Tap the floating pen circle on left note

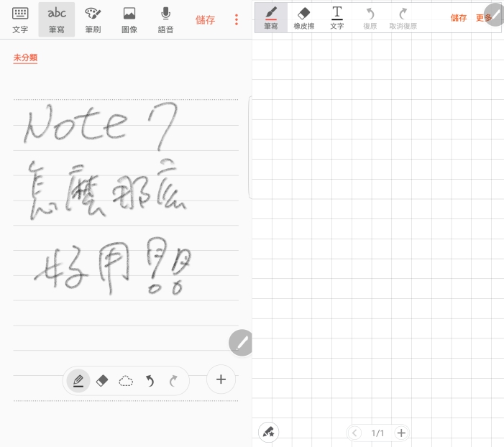coord(240,343)
